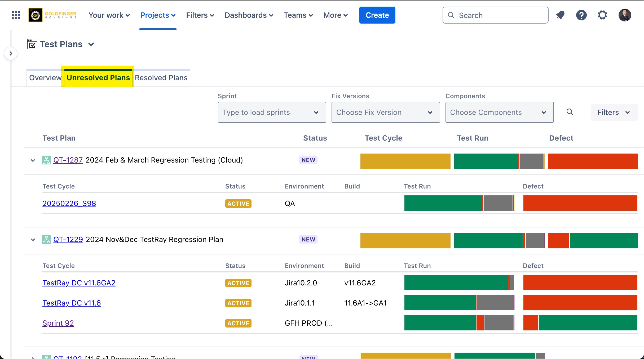Image resolution: width=644 pixels, height=359 pixels.
Task: Click the magnifier icon beside Components
Action: (570, 112)
